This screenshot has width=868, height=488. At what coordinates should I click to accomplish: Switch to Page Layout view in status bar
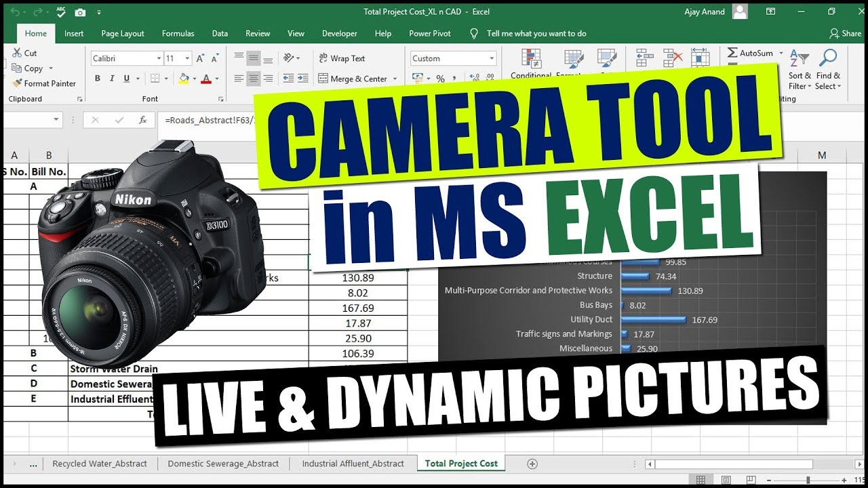click(726, 480)
